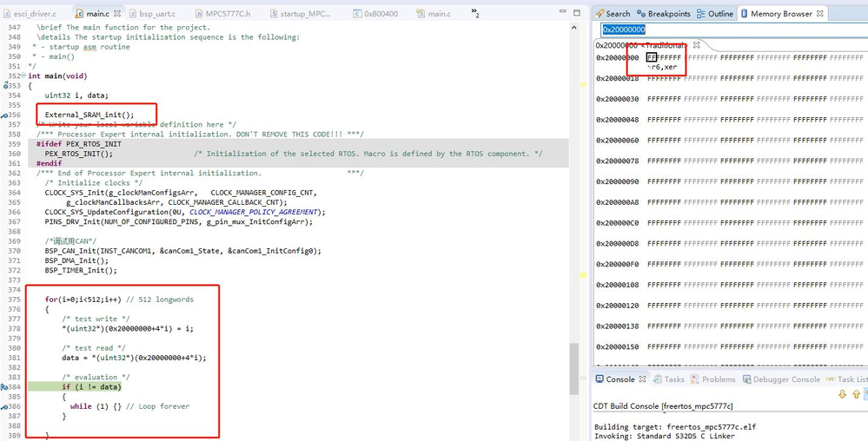Click memory row address 0x200000A8
868x441 pixels.
[617, 202]
